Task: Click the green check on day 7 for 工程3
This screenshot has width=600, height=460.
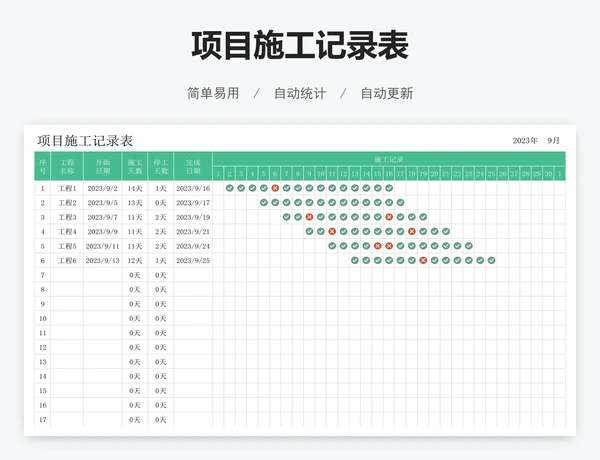Action: tap(286, 217)
